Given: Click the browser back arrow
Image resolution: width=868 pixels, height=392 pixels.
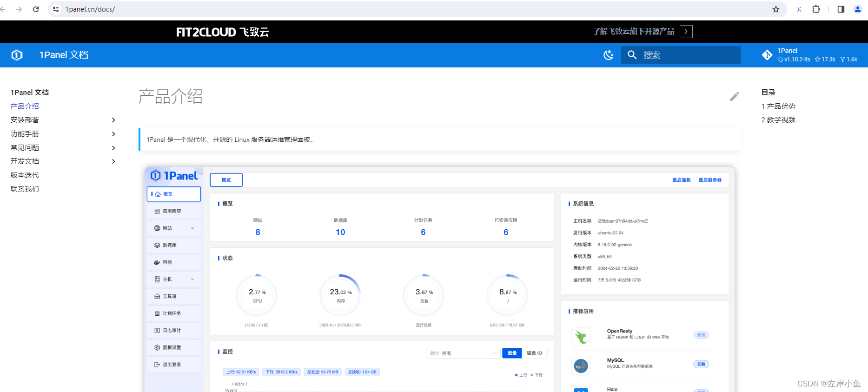Looking at the screenshot, I should pyautogui.click(x=3, y=9).
